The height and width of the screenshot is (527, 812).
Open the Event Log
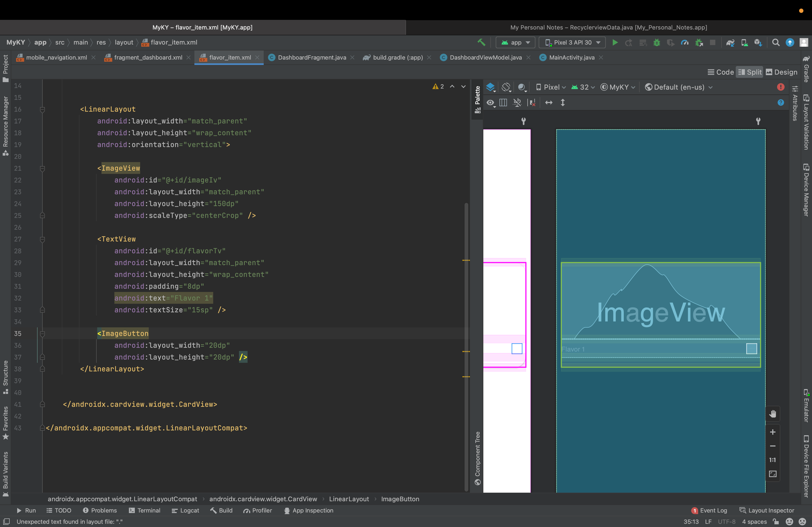tap(709, 511)
